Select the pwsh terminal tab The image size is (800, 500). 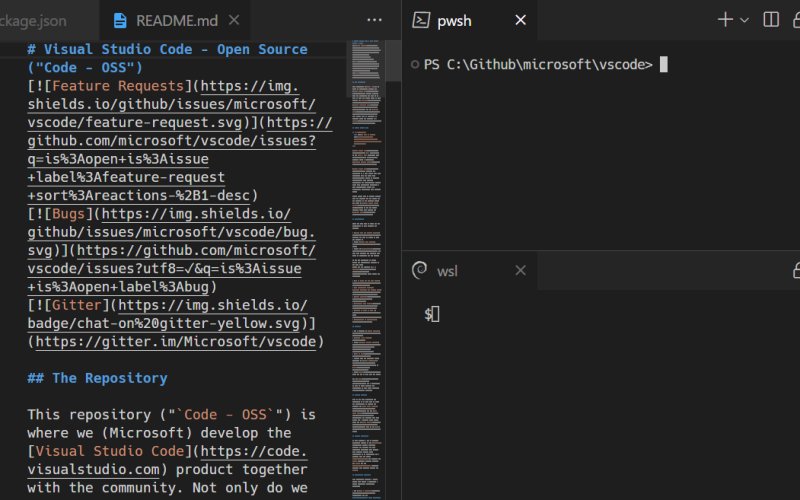pyautogui.click(x=469, y=20)
